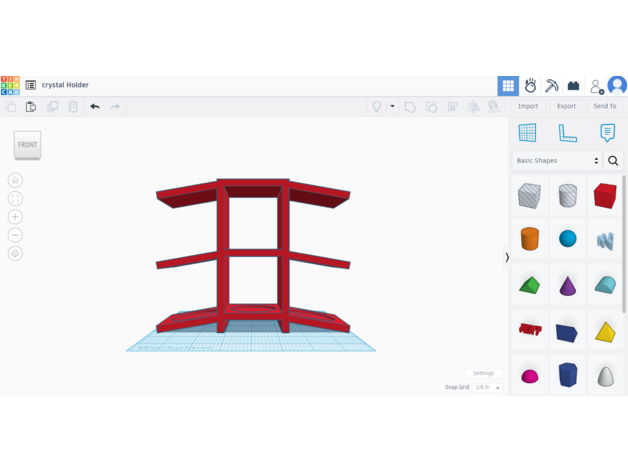628x472 pixels.
Task: Toggle show all lightbulb icon
Action: (377, 106)
